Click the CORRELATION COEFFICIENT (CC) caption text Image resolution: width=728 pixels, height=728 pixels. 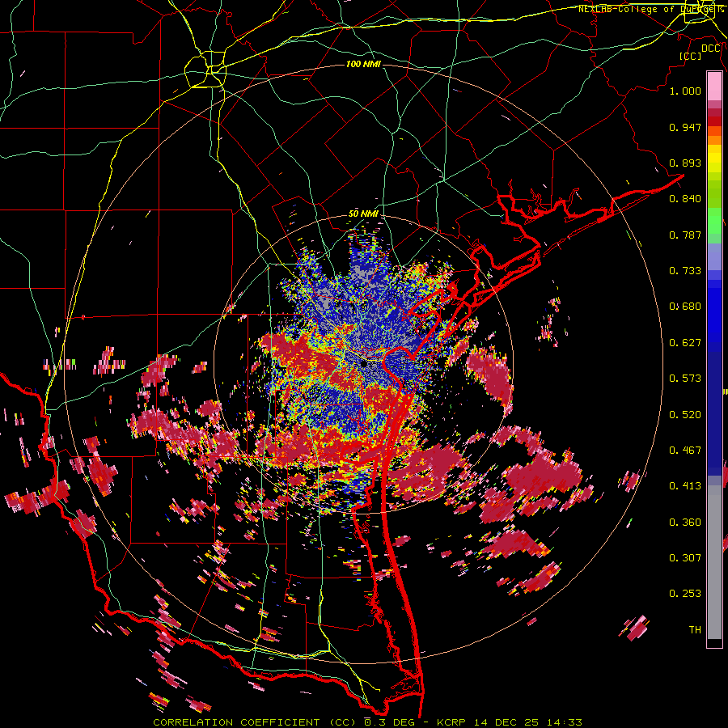click(x=255, y=722)
